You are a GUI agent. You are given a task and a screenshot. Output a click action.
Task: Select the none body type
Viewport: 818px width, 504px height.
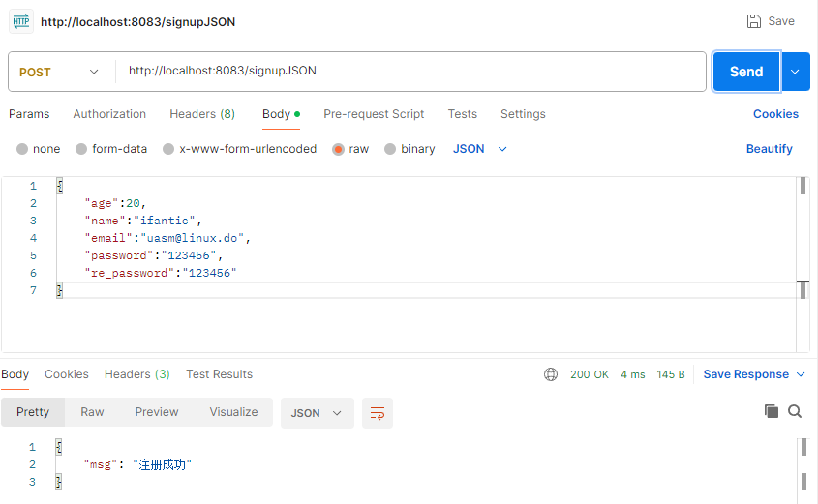pyautogui.click(x=22, y=149)
